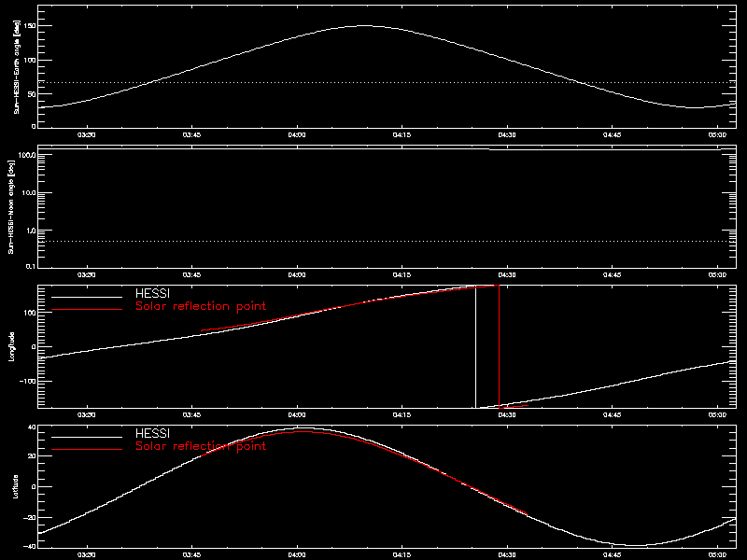
Task: Click '04:45' time label under Latitude plot
Action: 613,555
